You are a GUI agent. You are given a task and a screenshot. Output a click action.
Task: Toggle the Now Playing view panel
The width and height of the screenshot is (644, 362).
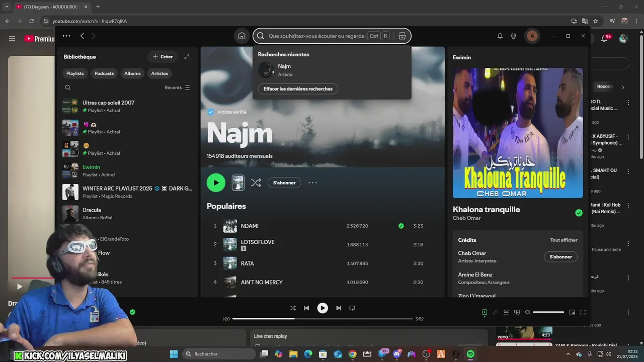coord(485,312)
